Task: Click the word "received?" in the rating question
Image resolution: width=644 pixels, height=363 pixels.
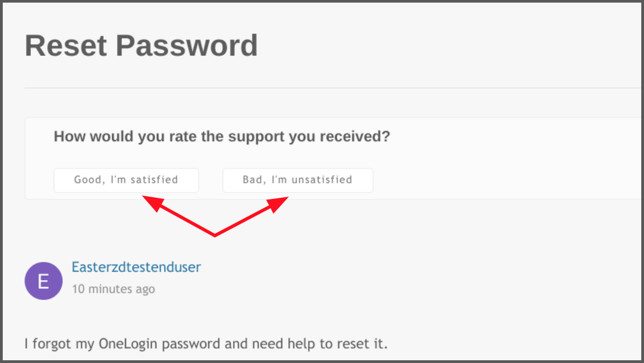Action: coord(355,136)
